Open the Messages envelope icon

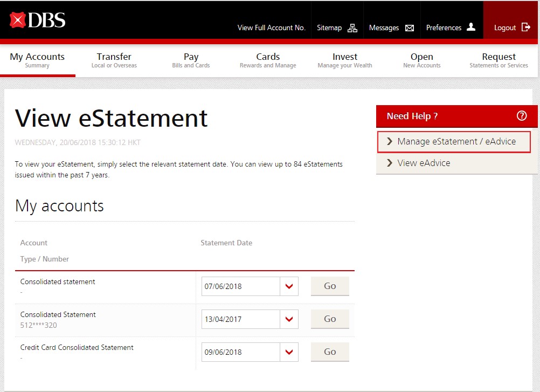[410, 28]
